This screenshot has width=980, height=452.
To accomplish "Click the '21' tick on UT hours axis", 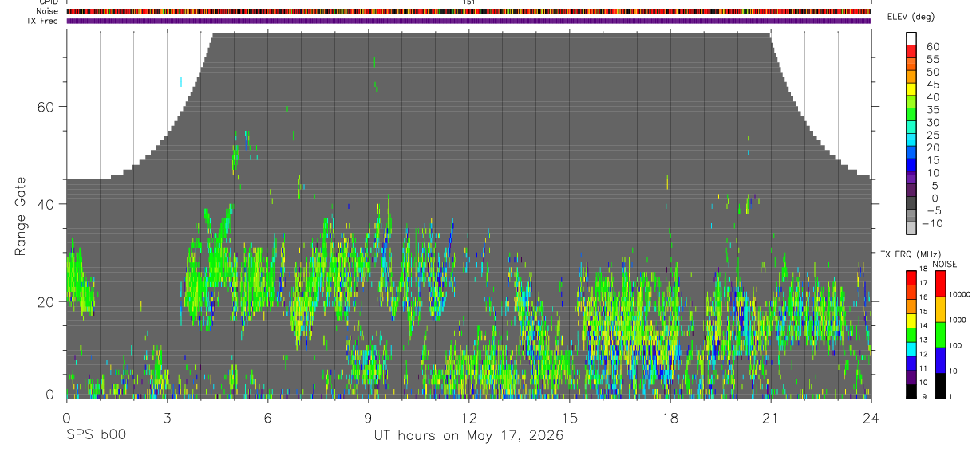I will (770, 417).
